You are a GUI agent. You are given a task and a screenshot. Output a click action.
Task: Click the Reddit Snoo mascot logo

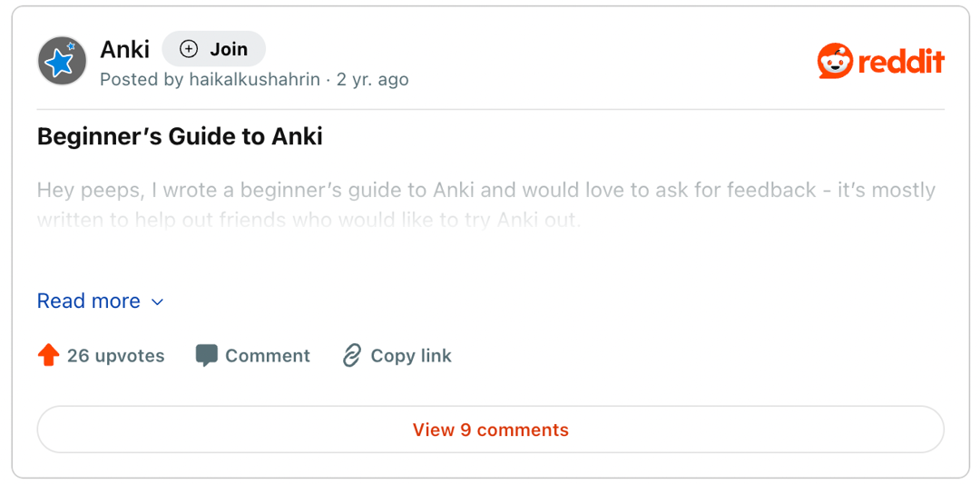(836, 61)
